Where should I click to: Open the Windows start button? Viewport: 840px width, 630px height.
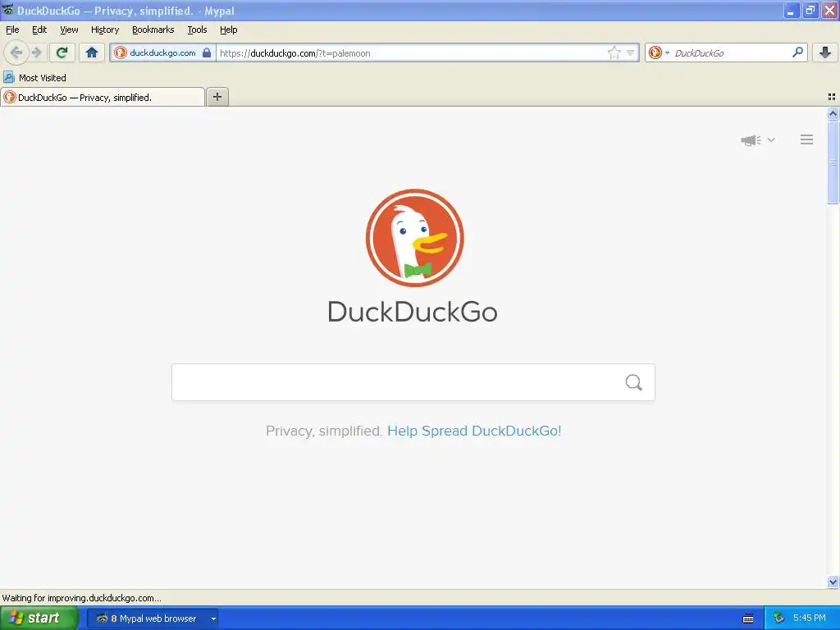[x=39, y=619]
